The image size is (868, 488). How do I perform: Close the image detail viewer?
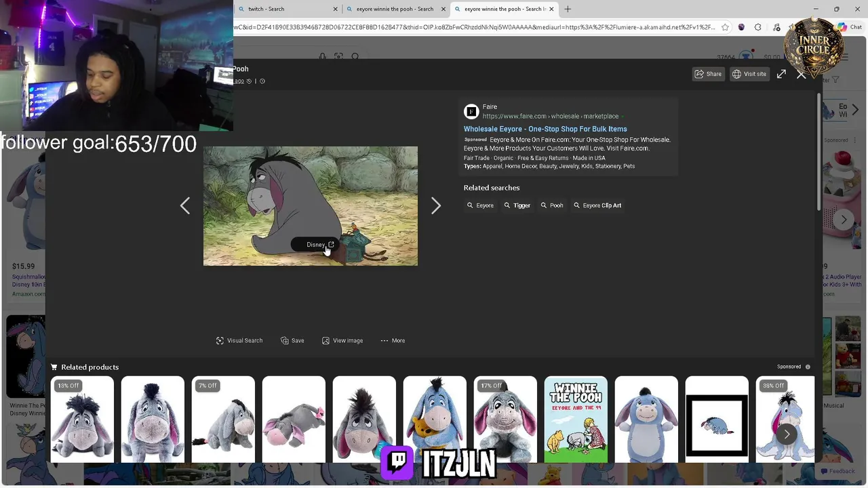[802, 75]
